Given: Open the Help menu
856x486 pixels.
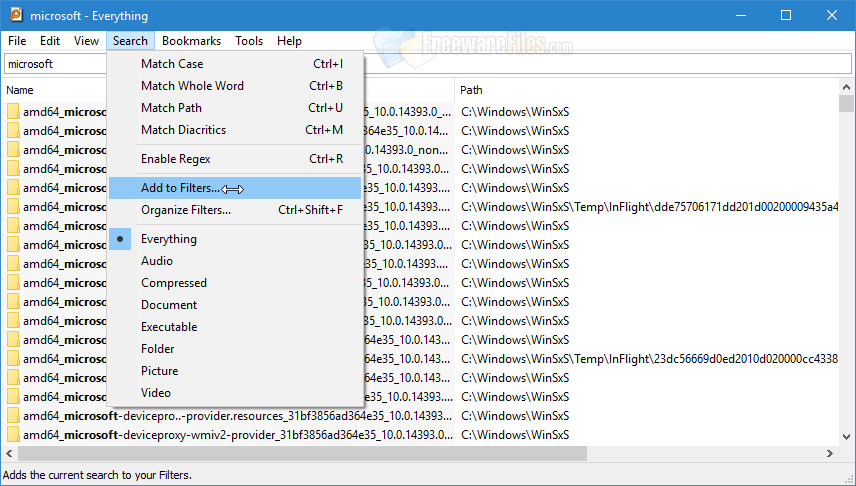Looking at the screenshot, I should tap(289, 41).
